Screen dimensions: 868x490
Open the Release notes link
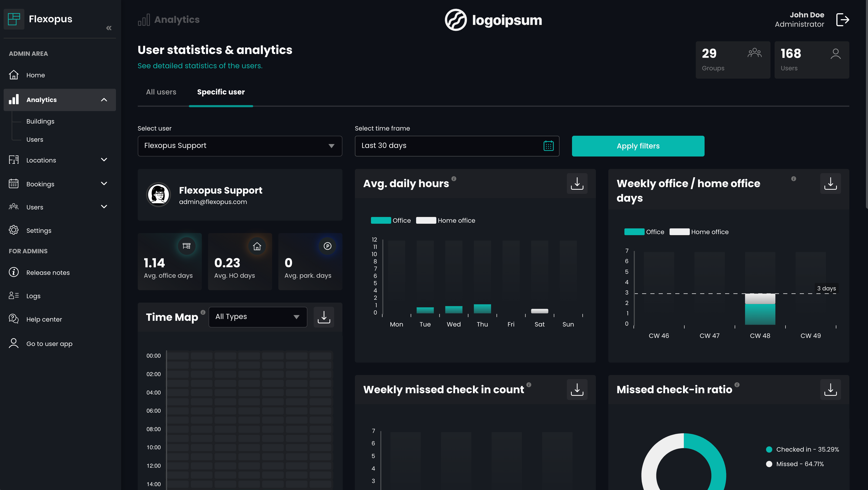(x=48, y=272)
